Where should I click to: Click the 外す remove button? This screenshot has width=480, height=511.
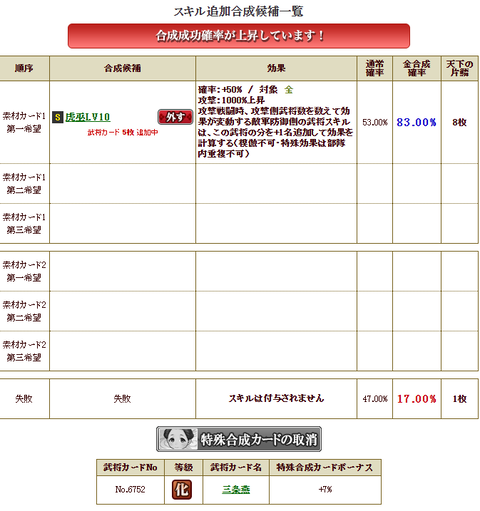point(175,117)
